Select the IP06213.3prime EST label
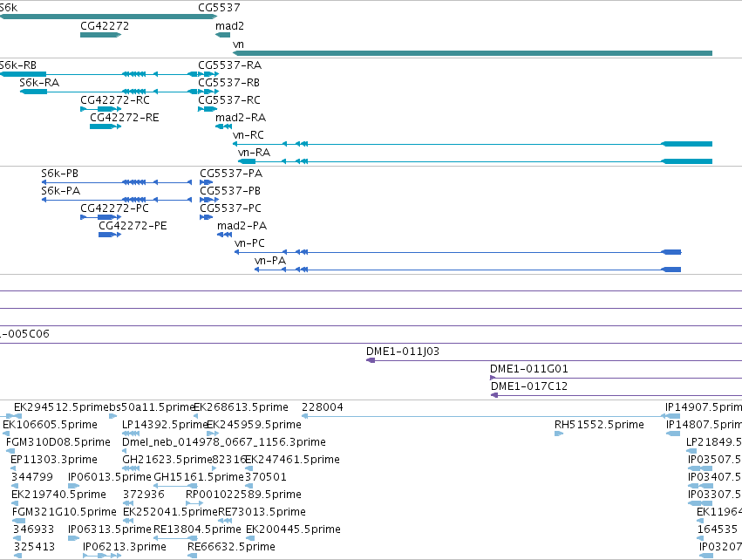The width and height of the screenshot is (742, 560). click(125, 547)
